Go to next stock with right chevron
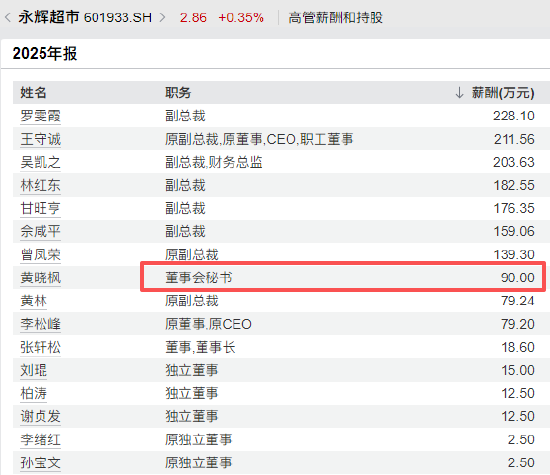The width and height of the screenshot is (550, 475). point(162,17)
